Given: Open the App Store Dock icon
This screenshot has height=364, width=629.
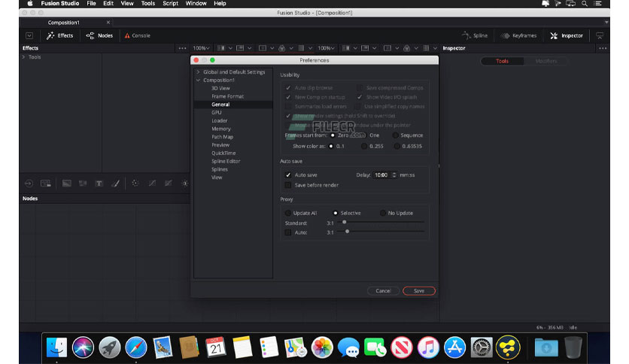Looking at the screenshot, I should coord(454,347).
